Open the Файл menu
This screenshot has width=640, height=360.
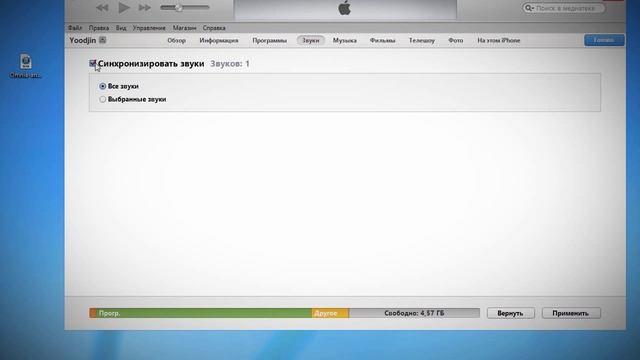[75, 28]
